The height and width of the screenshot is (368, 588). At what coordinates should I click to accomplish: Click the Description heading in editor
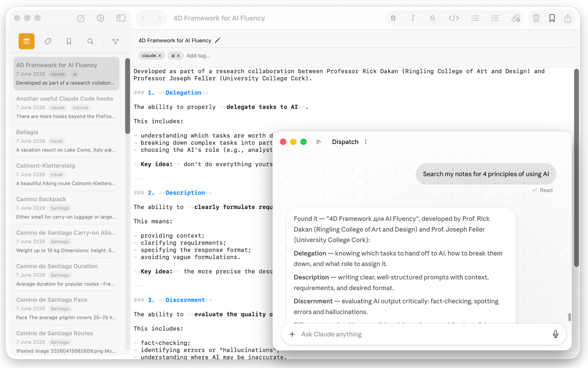click(185, 193)
